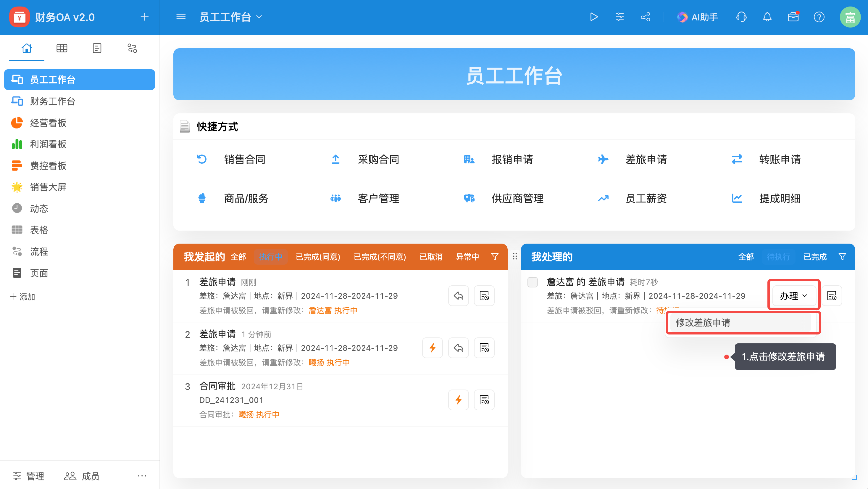Image resolution: width=868 pixels, height=489 pixels.
Task: Open 动态 in sidebar
Action: click(80, 208)
